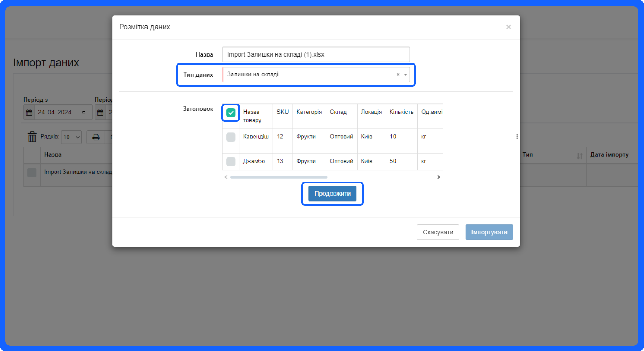Select the Import Залишки row checkbox
The height and width of the screenshot is (351, 644).
(x=32, y=172)
